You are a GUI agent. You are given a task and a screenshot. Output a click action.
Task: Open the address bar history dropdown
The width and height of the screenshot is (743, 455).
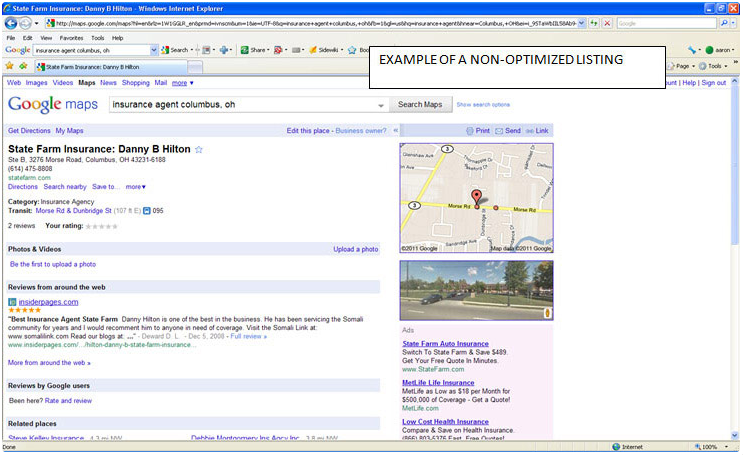click(581, 23)
